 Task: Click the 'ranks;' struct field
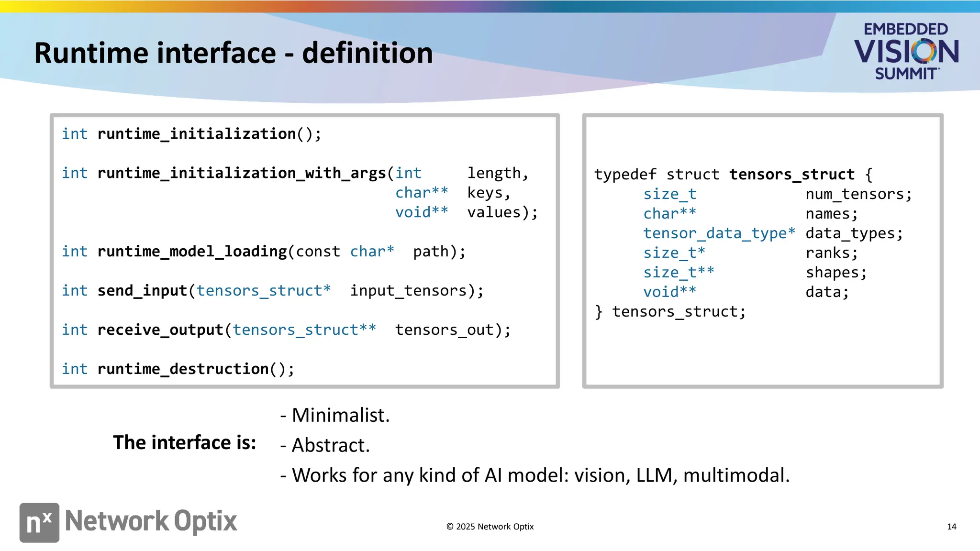click(832, 253)
